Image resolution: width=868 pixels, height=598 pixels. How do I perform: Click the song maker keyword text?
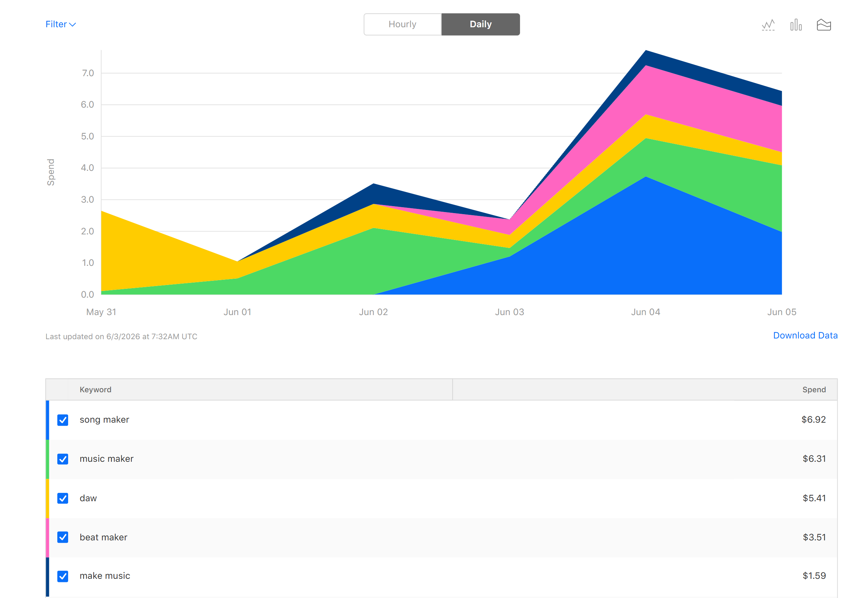click(x=104, y=420)
